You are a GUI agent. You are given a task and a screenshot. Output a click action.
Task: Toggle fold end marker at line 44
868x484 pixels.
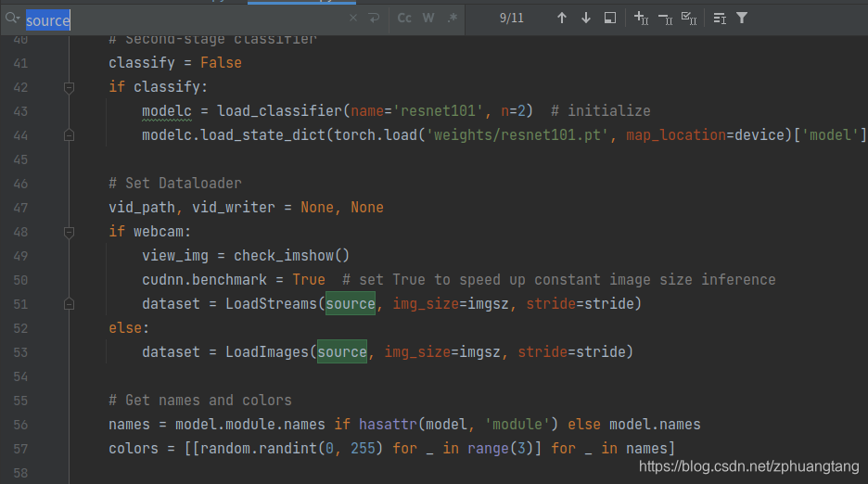pyautogui.click(x=69, y=135)
